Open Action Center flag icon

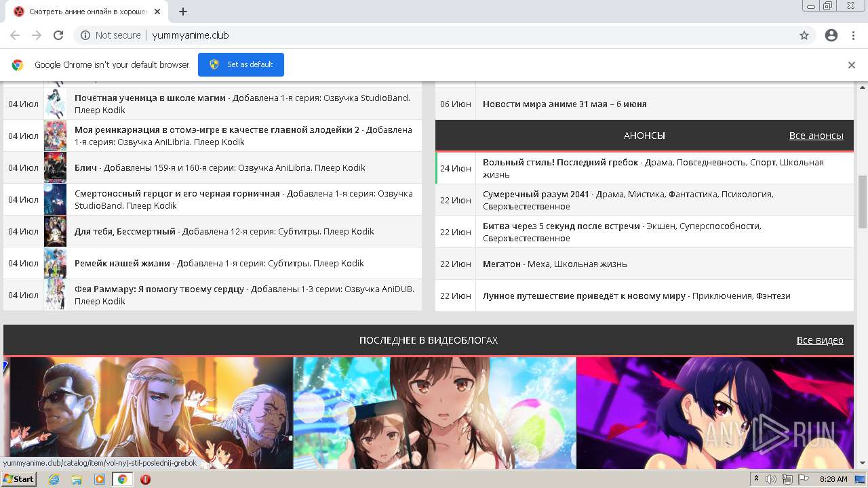tap(803, 479)
